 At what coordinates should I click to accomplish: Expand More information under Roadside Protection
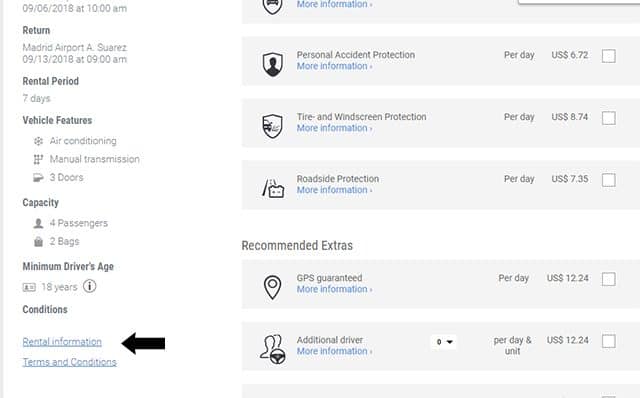[x=334, y=190]
